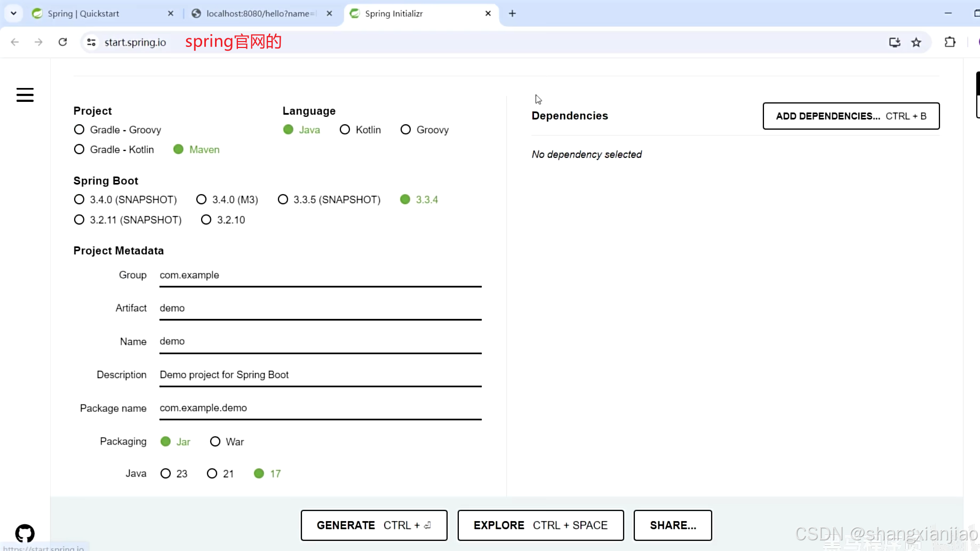
Task: Expand the tab search dropdown
Action: pyautogui.click(x=13, y=13)
